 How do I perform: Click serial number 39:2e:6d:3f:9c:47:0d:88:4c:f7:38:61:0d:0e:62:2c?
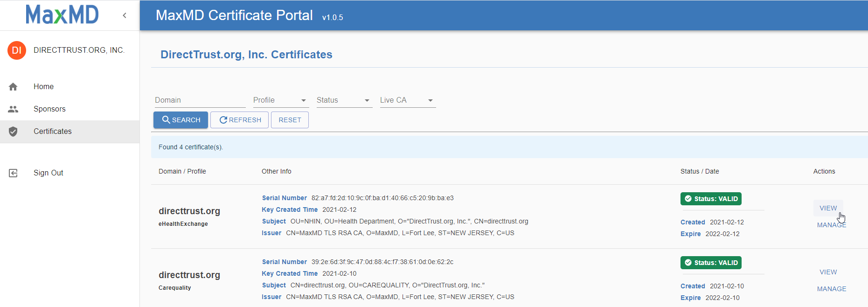point(382,262)
